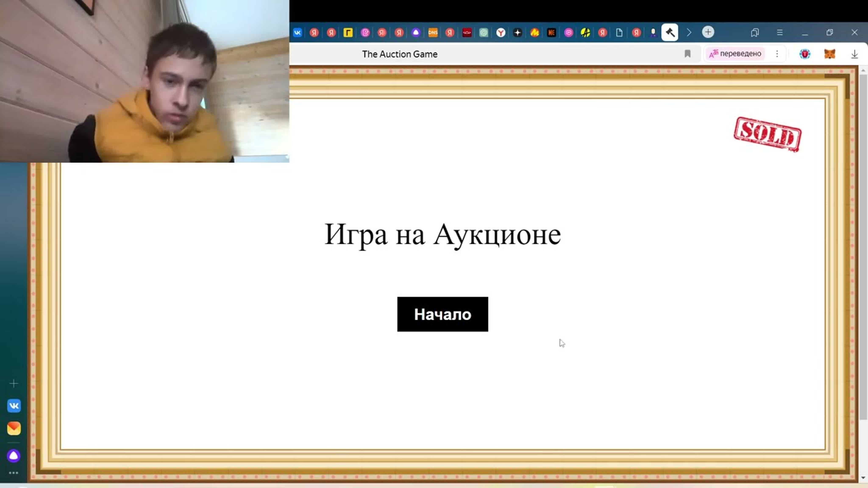Image resolution: width=868 pixels, height=488 pixels.
Task: Open translation options three-dot menu
Action: click(777, 54)
